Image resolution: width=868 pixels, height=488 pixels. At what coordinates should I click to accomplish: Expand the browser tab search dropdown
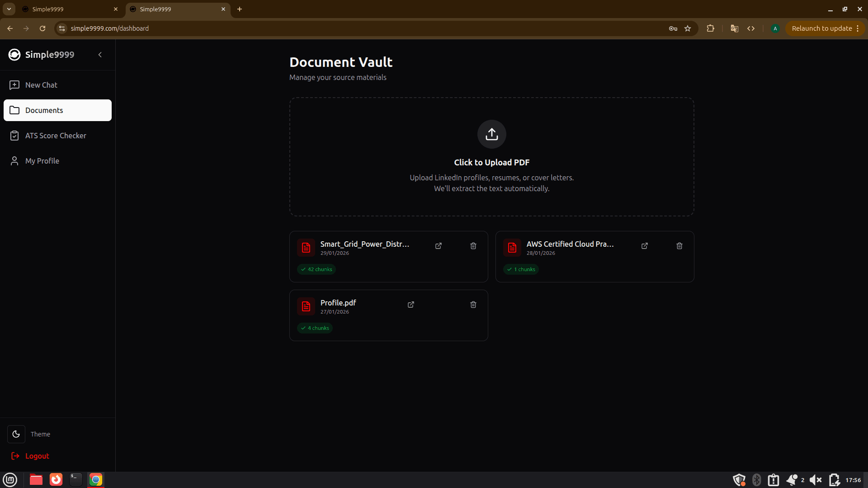[x=9, y=9]
